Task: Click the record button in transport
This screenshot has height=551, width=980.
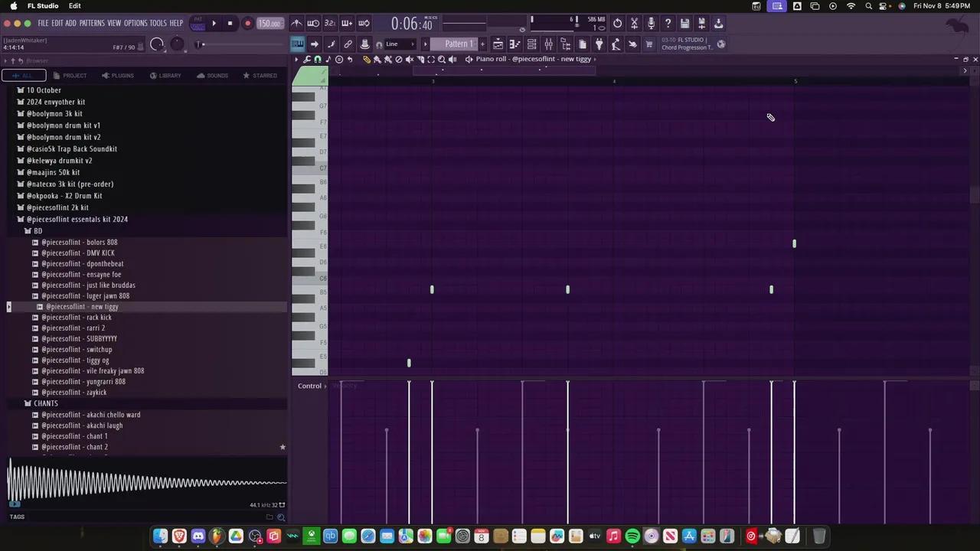Action: 247,24
